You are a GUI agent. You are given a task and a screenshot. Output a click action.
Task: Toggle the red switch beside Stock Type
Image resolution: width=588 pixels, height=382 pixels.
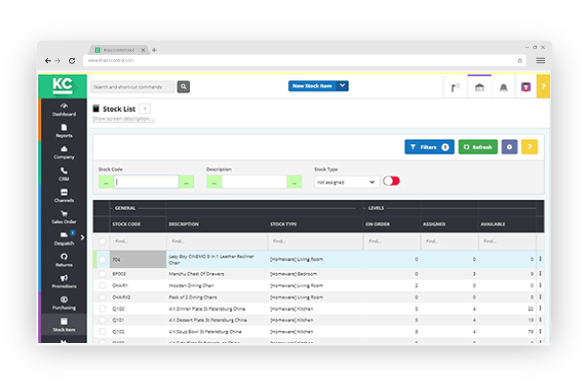coord(391,181)
